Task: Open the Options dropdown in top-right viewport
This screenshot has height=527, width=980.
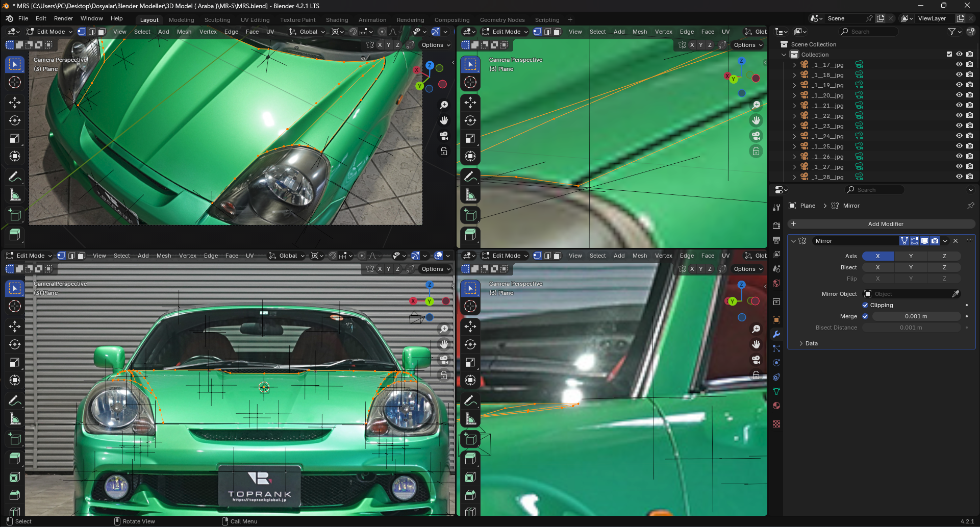Action: point(748,45)
